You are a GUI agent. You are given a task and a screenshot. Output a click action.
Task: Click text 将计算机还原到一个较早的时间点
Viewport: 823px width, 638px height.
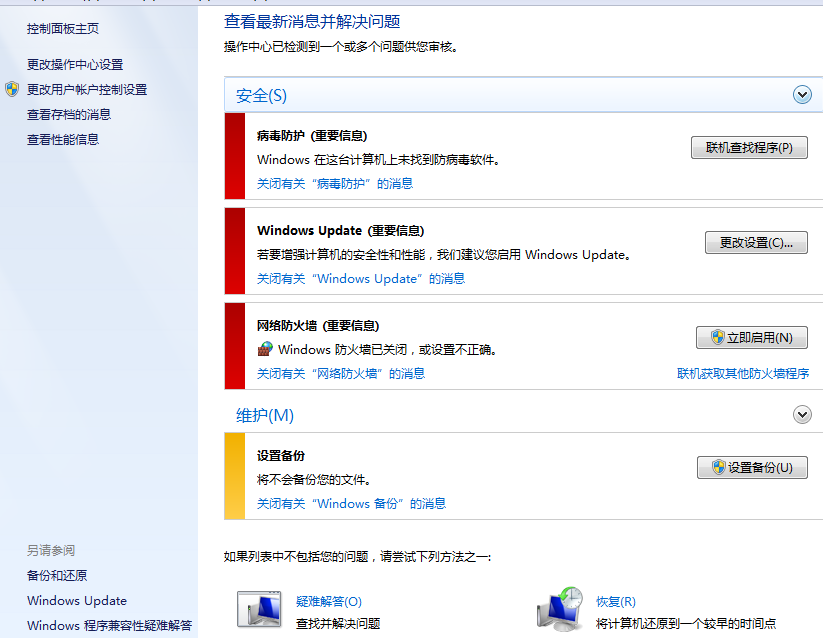point(685,623)
